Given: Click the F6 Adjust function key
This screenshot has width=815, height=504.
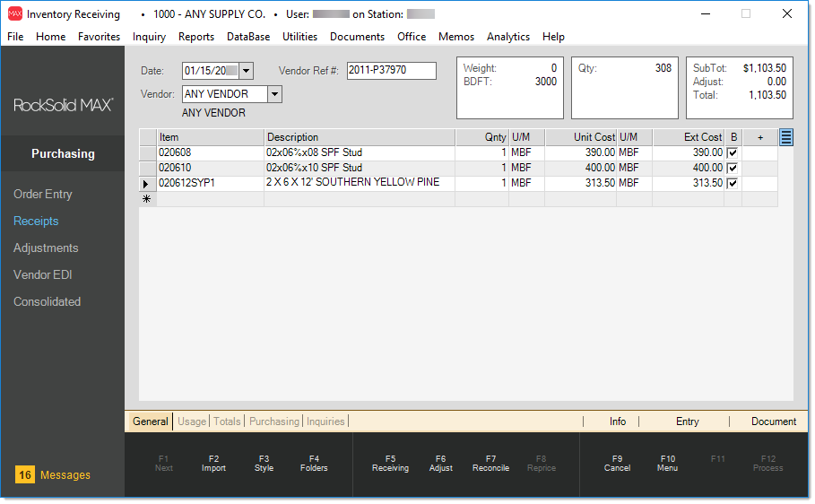Looking at the screenshot, I should 441,464.
